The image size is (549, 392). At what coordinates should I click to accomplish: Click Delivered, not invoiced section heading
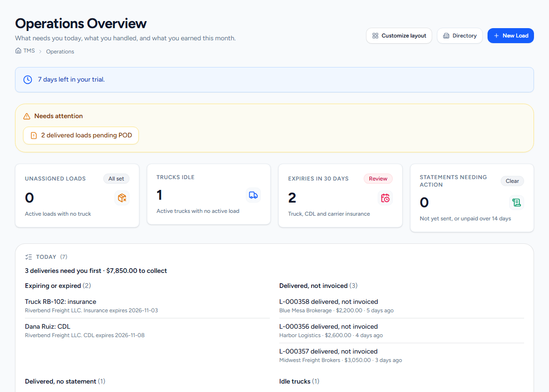pos(313,286)
